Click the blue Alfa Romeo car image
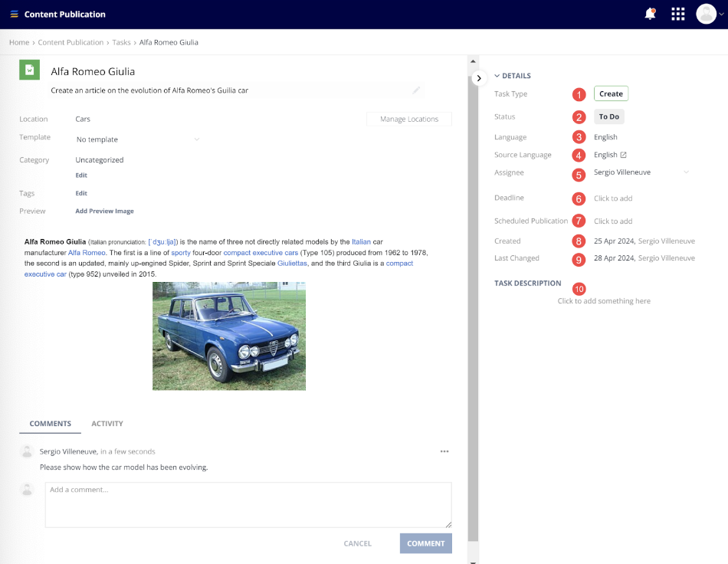The height and width of the screenshot is (564, 728). click(229, 336)
